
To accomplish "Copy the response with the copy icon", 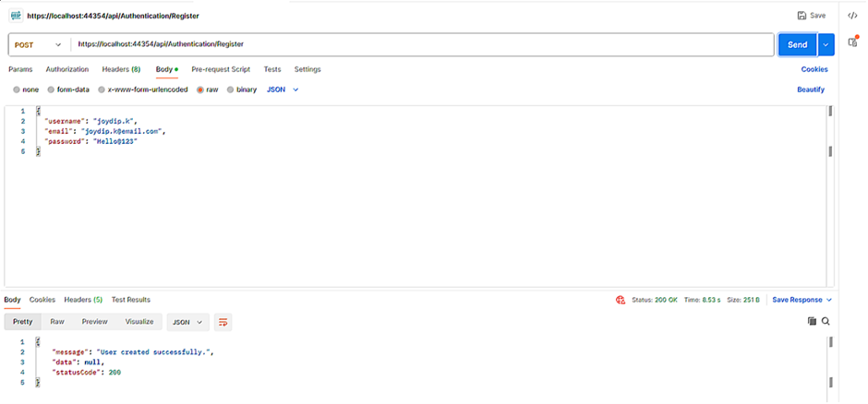I will coord(812,321).
